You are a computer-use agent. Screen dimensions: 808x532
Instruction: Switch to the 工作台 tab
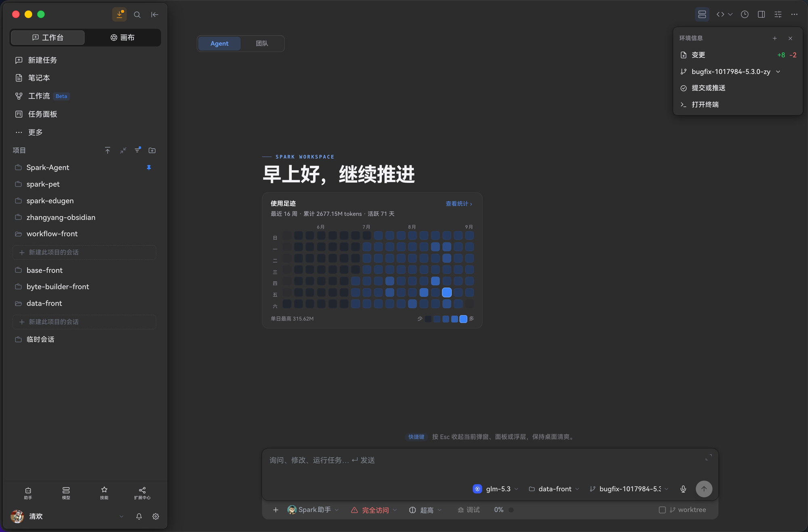48,38
